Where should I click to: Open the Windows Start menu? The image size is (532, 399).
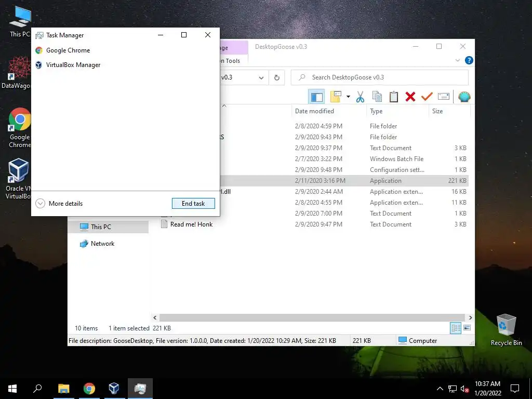click(12, 389)
